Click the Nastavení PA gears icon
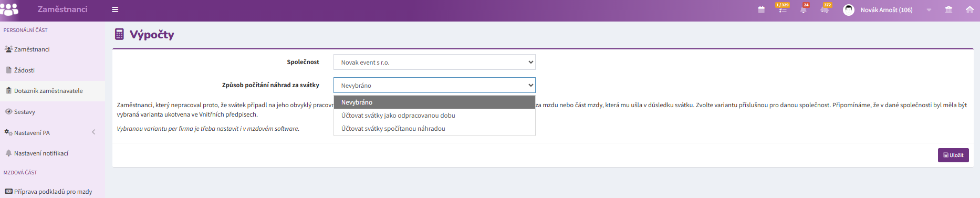 point(8,132)
